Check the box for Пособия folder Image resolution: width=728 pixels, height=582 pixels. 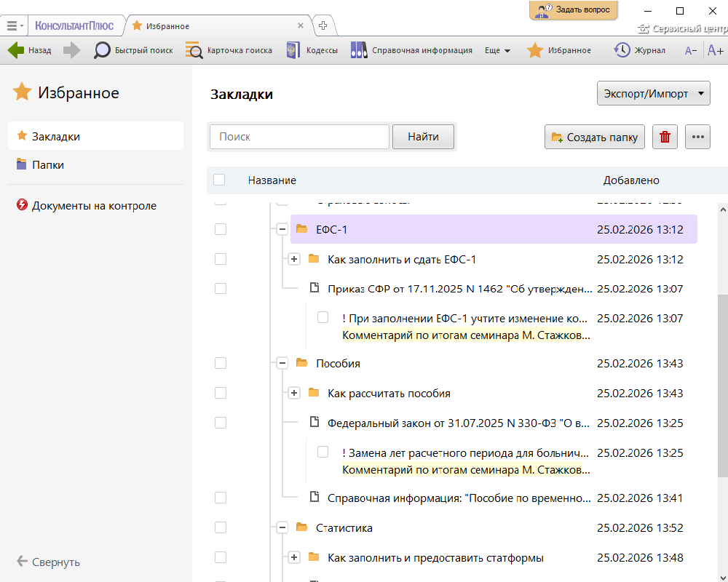click(221, 363)
